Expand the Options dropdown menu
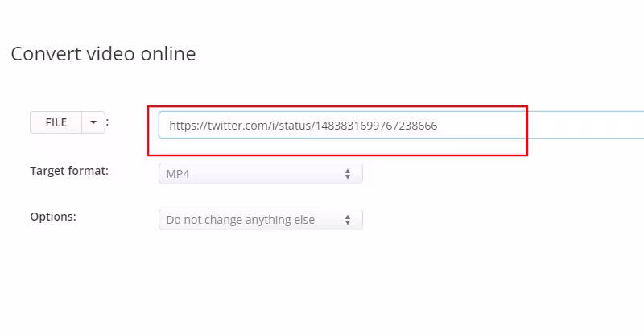This screenshot has width=644, height=335. [260, 220]
